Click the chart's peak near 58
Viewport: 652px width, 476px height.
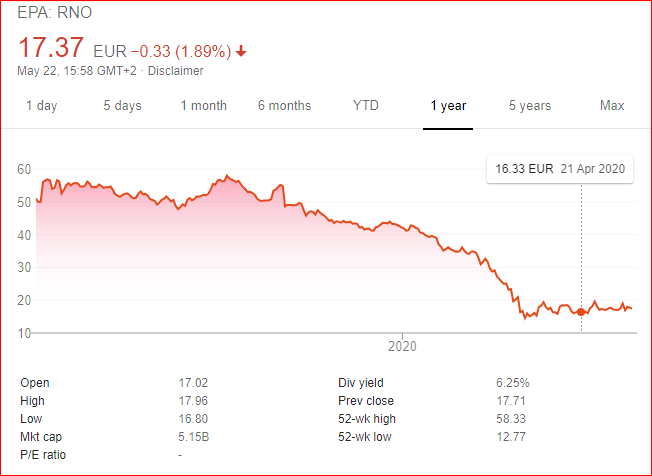227,176
